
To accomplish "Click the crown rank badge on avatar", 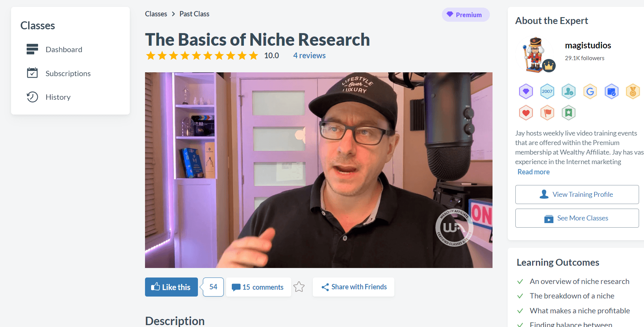I will pyautogui.click(x=549, y=66).
